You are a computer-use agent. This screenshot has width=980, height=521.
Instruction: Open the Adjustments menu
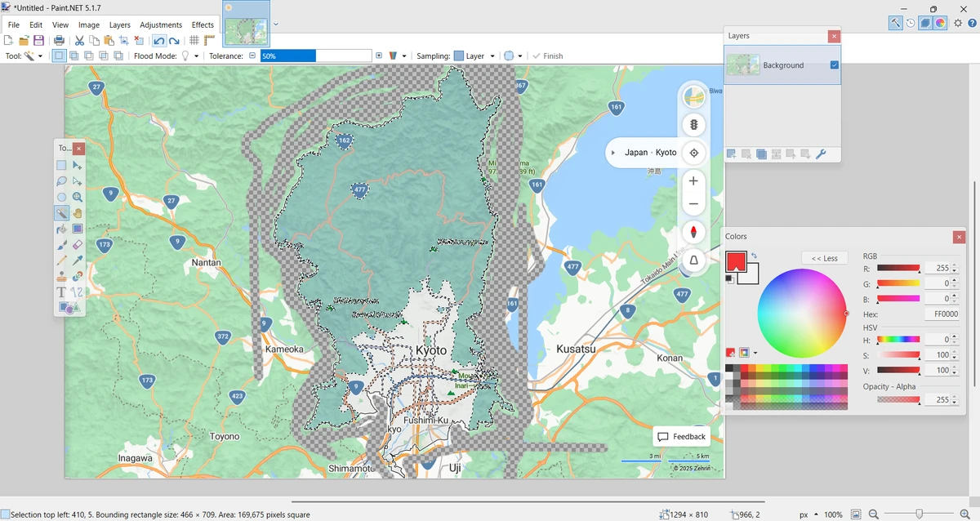click(161, 24)
